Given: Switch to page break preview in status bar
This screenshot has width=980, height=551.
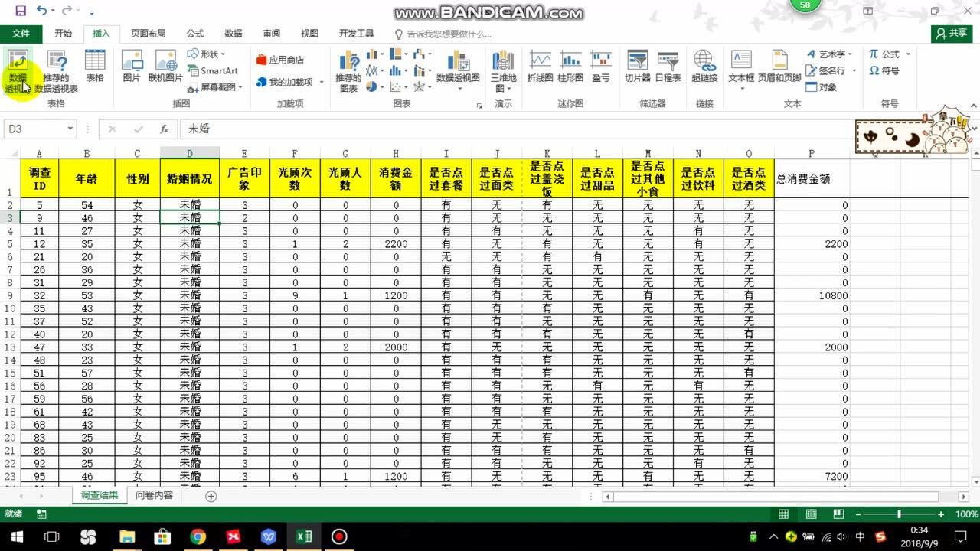Looking at the screenshot, I should point(838,514).
